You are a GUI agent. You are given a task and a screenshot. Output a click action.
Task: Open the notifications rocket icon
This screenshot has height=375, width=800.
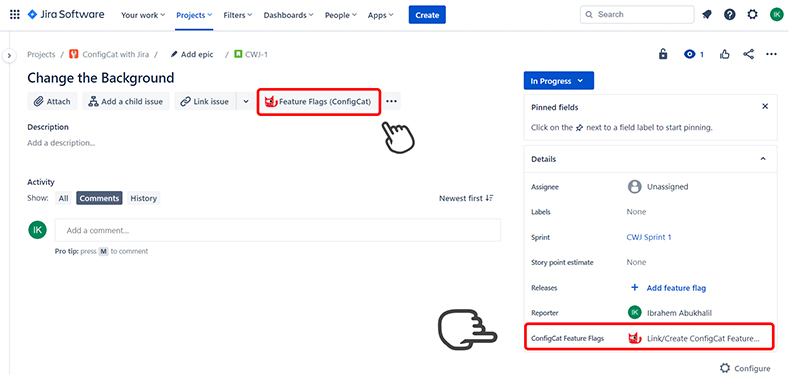707,15
